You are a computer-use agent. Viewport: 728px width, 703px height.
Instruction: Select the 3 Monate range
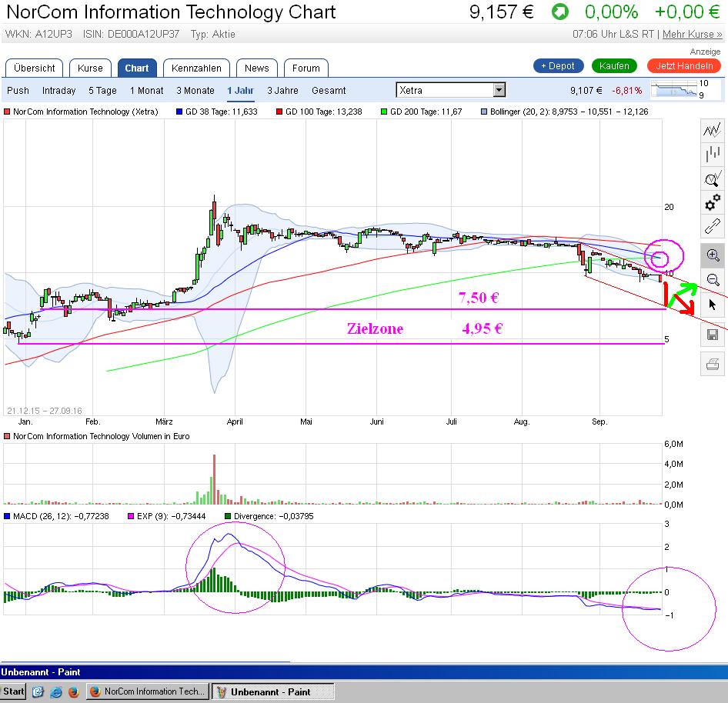point(195,91)
